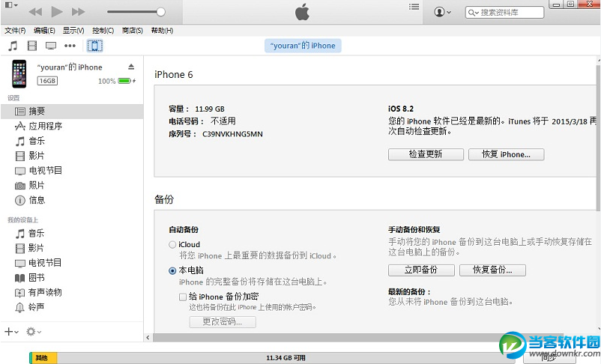This screenshot has height=364, width=601.
Task: Switch to the TV shows library icon
Action: coord(51,46)
